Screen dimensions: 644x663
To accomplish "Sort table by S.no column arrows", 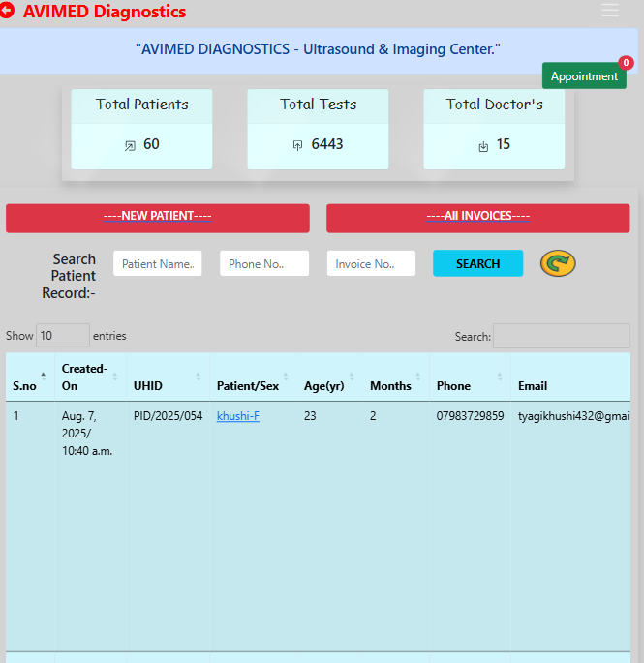I will [43, 377].
